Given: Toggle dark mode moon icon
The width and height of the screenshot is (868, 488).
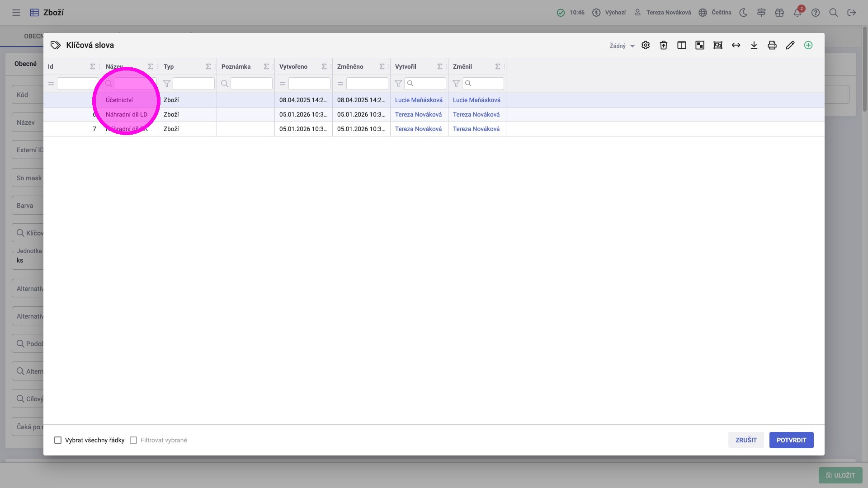Looking at the screenshot, I should click(x=743, y=13).
